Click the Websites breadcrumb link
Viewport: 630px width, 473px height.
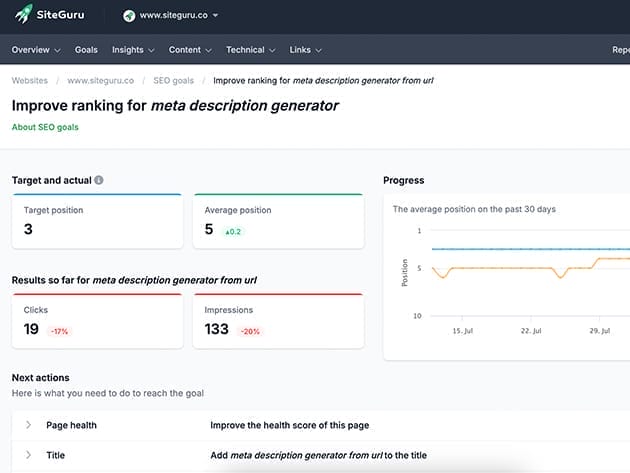click(30, 80)
